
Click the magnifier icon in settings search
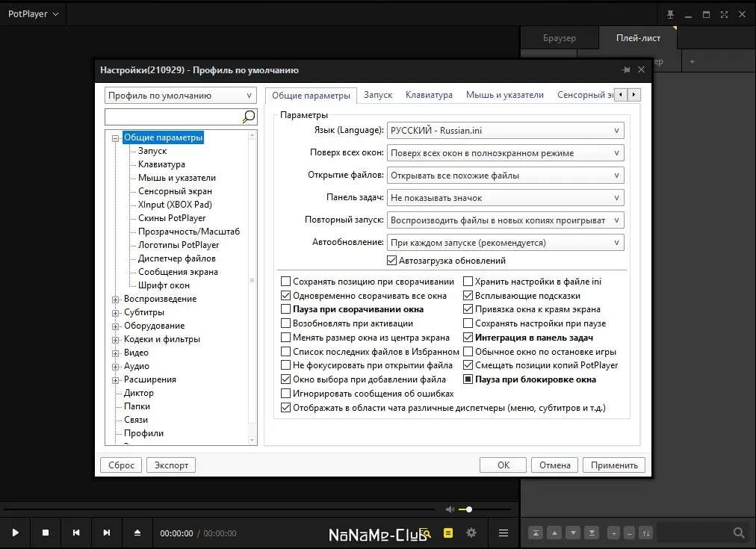point(249,117)
